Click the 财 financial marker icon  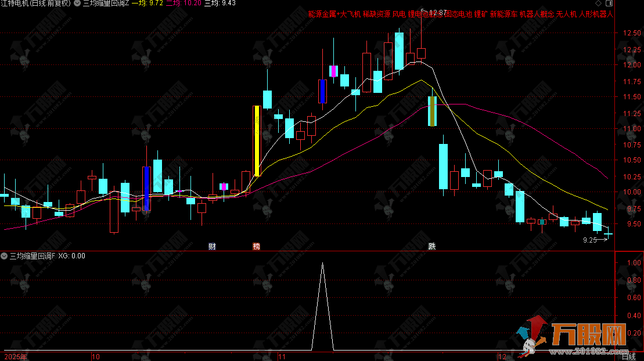(x=212, y=246)
